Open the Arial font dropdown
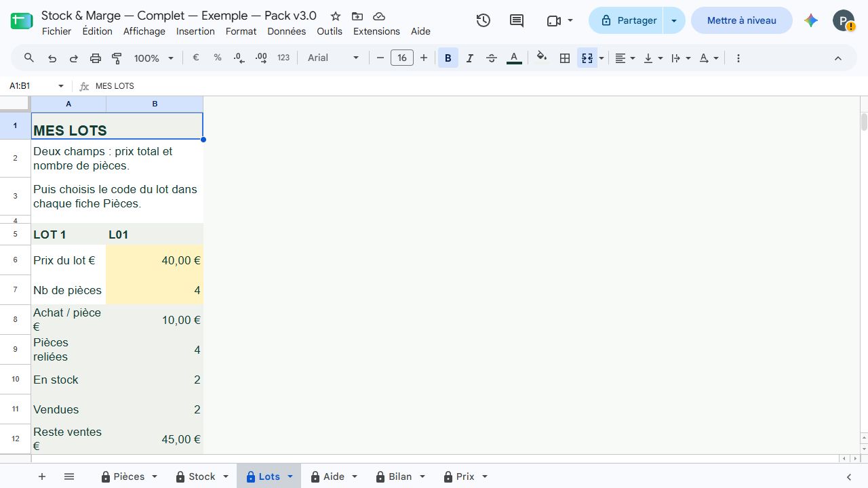This screenshot has height=488, width=868. click(x=333, y=58)
